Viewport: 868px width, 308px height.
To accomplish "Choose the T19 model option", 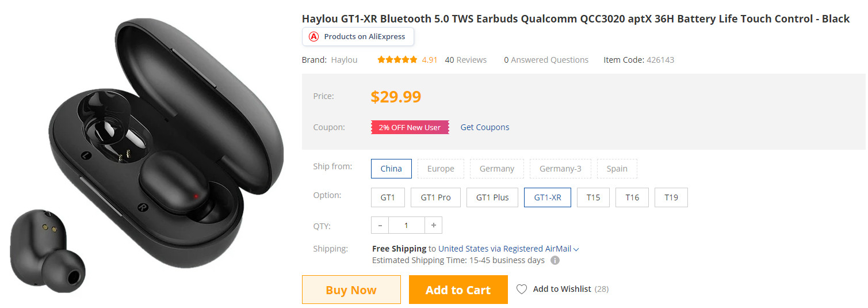I will 671,197.
